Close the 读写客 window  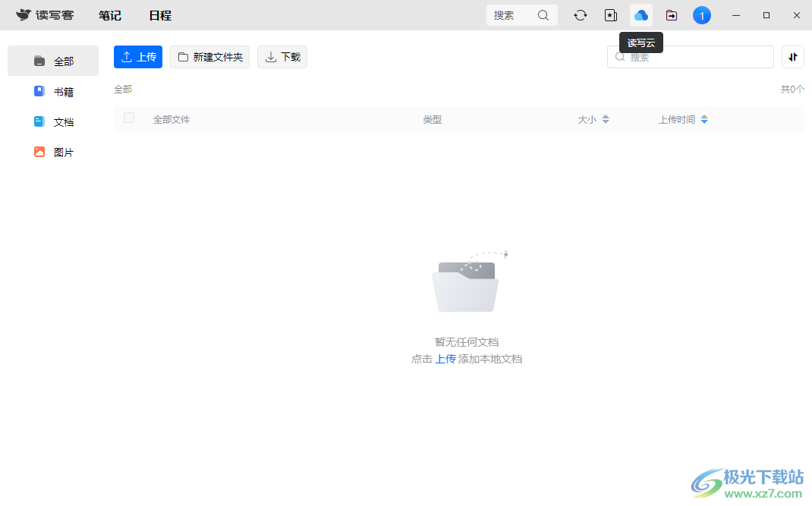(x=797, y=15)
